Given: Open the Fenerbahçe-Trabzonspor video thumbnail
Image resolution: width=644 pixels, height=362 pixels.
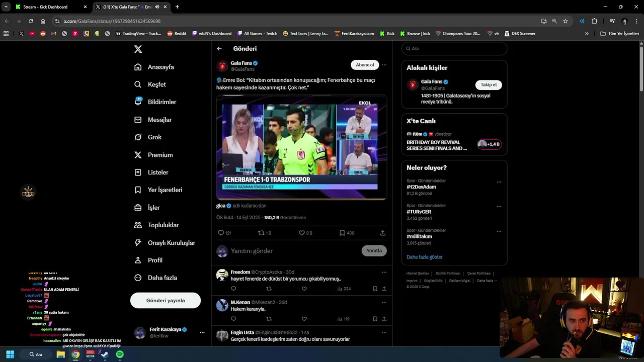Looking at the screenshot, I should tap(301, 147).
